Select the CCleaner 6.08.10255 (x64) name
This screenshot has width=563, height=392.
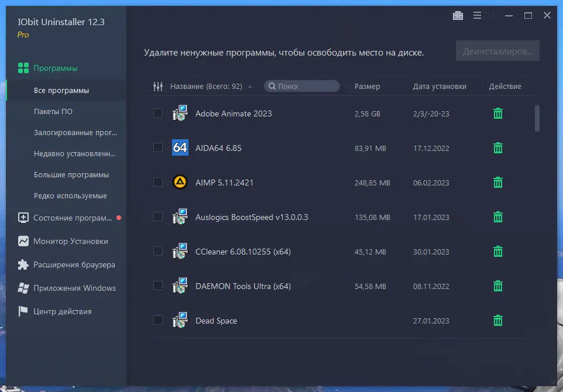tap(243, 252)
